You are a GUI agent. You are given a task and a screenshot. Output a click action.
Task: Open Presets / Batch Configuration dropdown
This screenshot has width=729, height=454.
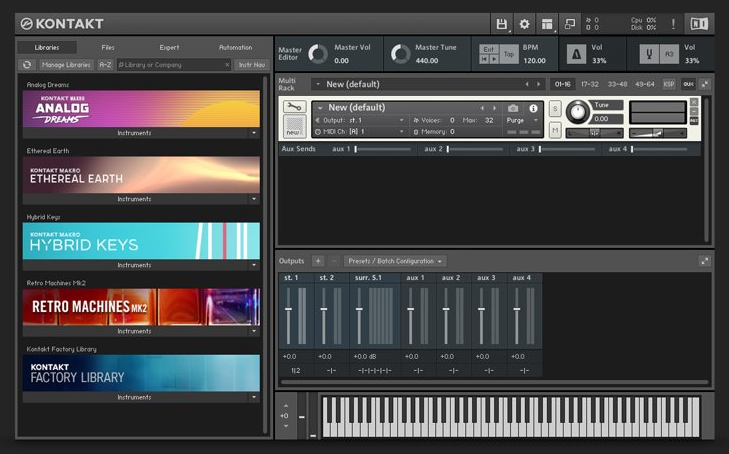[395, 261]
